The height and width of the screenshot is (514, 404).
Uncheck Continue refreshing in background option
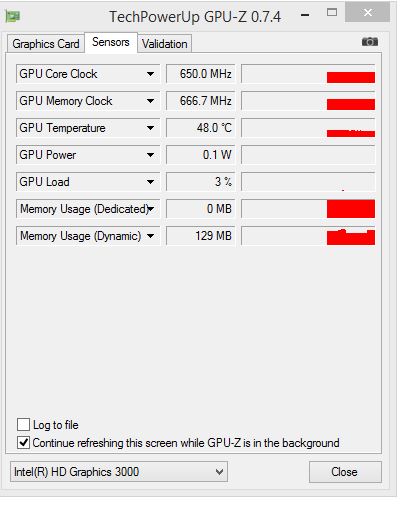24,443
